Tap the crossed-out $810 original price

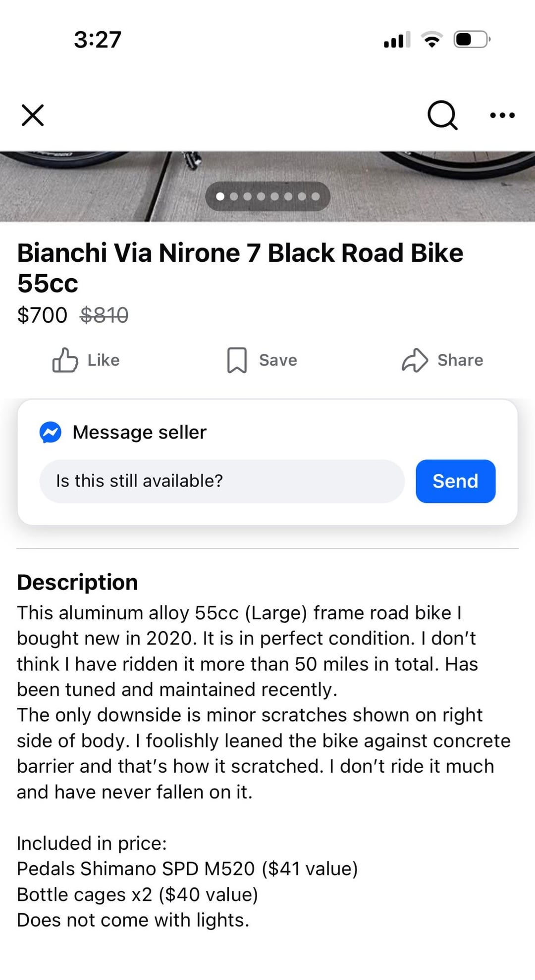105,315
